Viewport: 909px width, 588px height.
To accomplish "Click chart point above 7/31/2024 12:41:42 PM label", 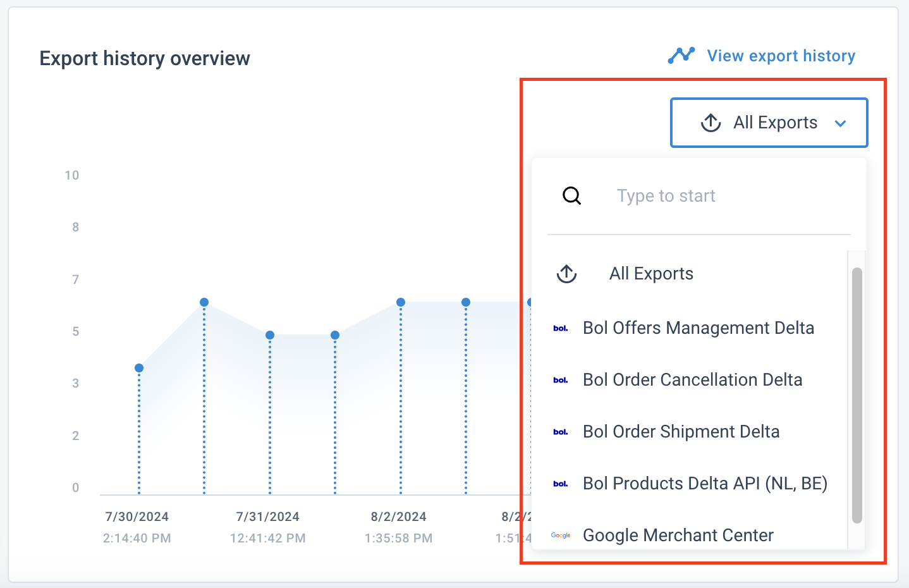I will 270,335.
